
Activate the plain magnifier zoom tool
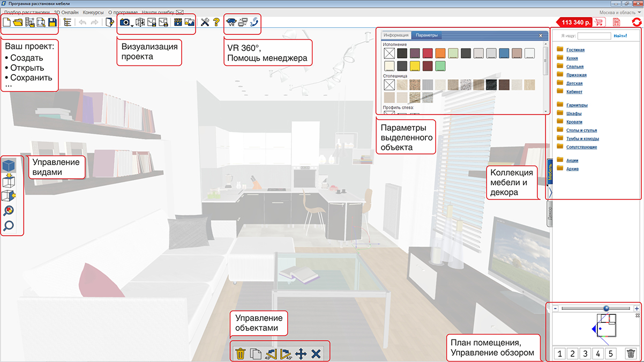9,226
